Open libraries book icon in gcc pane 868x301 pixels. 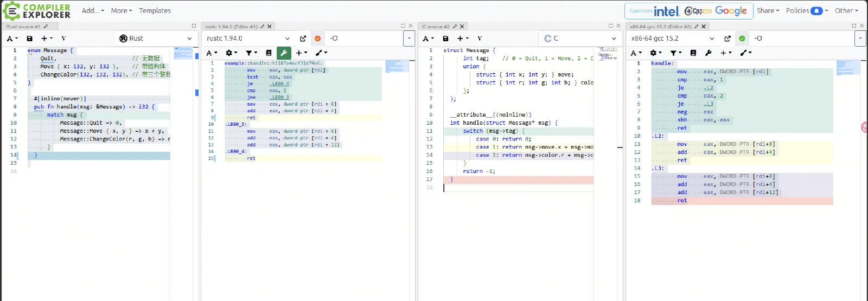[693, 53]
